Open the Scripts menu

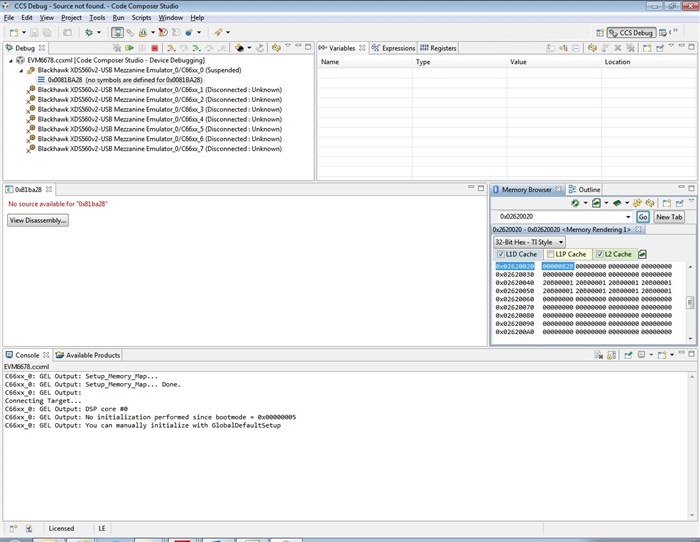click(142, 18)
